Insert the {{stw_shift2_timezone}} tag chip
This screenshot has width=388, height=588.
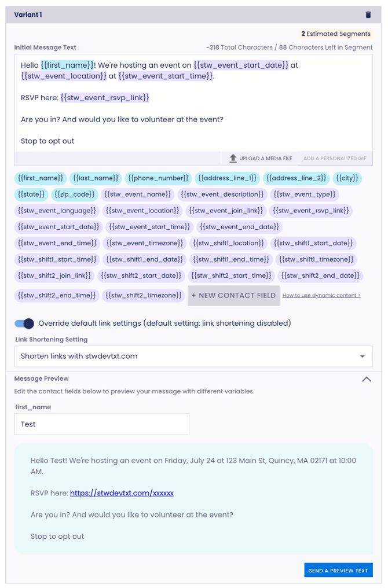[144, 295]
